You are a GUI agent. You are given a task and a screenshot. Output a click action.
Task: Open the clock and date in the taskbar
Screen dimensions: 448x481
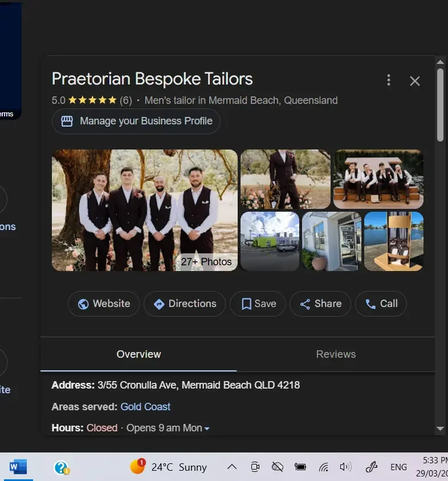pyautogui.click(x=432, y=467)
